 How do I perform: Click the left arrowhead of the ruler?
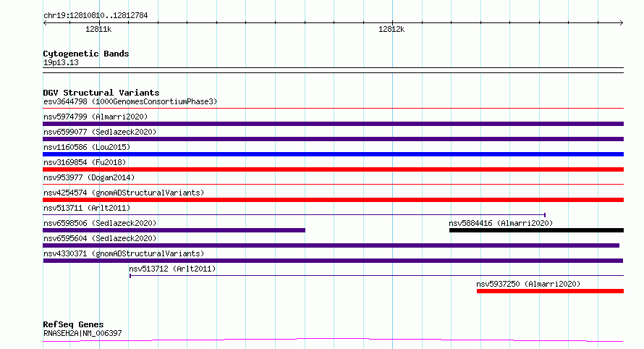point(45,23)
